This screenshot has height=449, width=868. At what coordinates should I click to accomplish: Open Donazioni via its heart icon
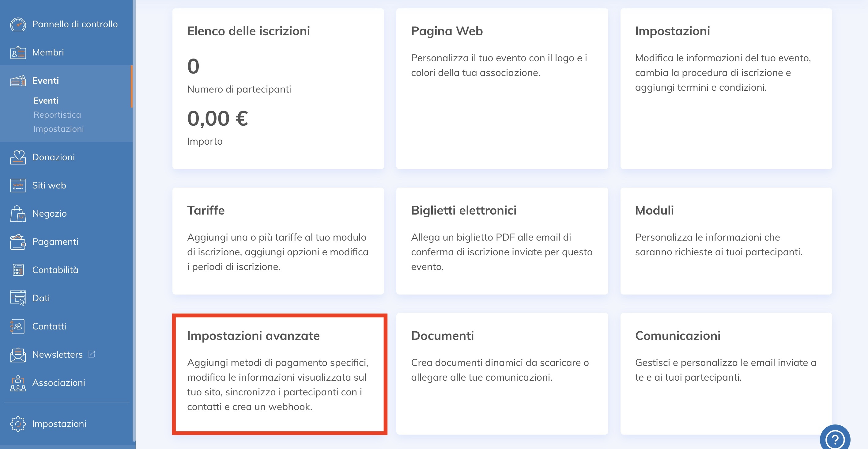18,157
